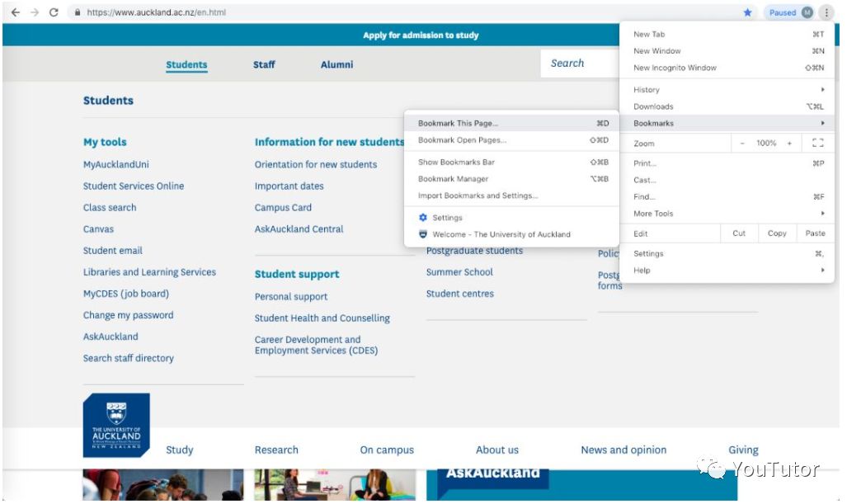Image resolution: width=847 pixels, height=504 pixels.
Task: Open MyAucklandUni link
Action: click(x=116, y=164)
